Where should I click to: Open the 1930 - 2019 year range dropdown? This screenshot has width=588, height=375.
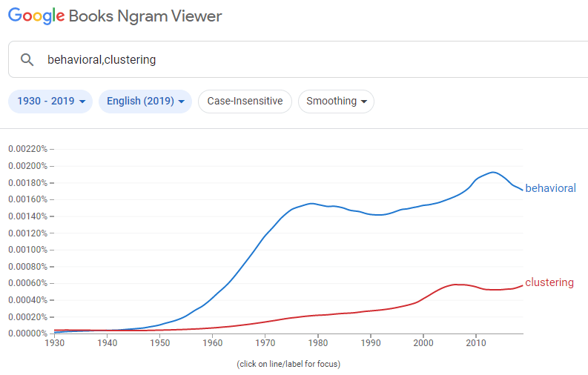pos(50,102)
